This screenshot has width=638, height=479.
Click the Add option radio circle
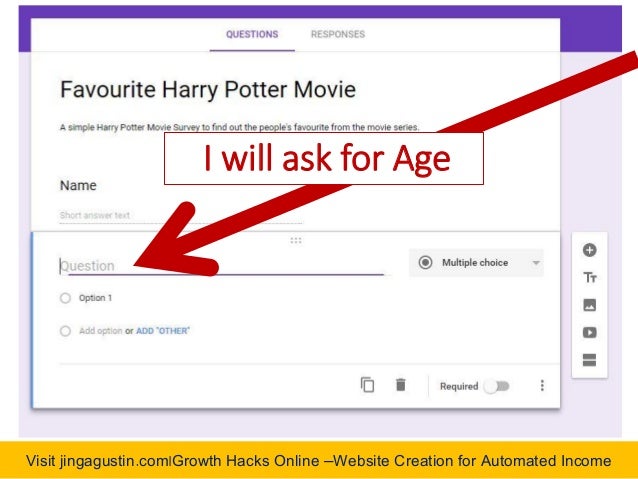(x=65, y=331)
